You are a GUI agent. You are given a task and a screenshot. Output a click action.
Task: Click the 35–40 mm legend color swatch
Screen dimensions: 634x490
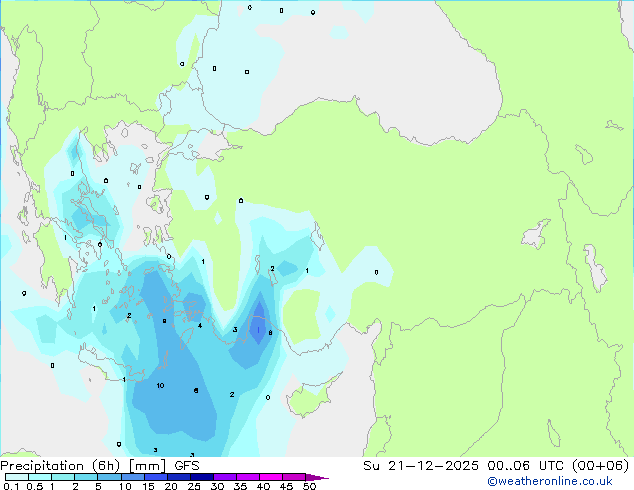point(247,477)
